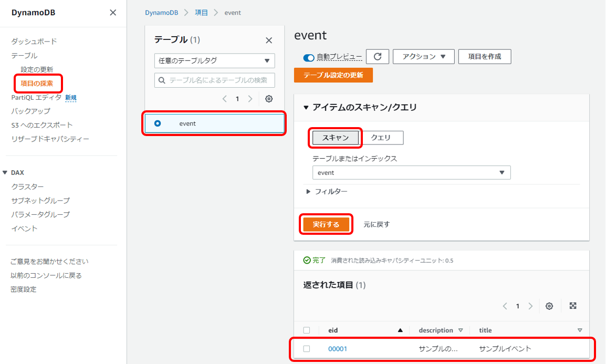Close the テーブル list panel
The width and height of the screenshot is (606, 364).
coord(269,40)
